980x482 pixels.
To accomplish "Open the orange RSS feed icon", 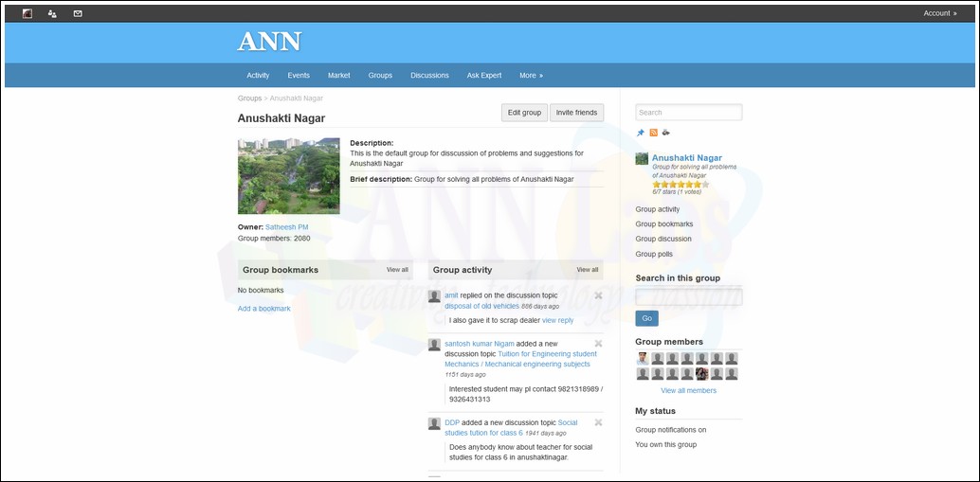I will click(653, 133).
